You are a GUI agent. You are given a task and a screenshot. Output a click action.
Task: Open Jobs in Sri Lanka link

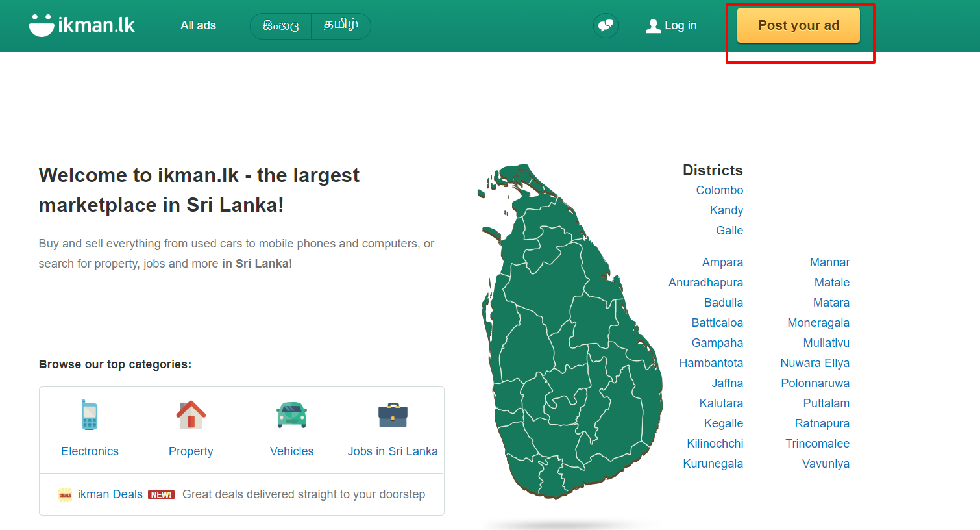[x=393, y=451]
